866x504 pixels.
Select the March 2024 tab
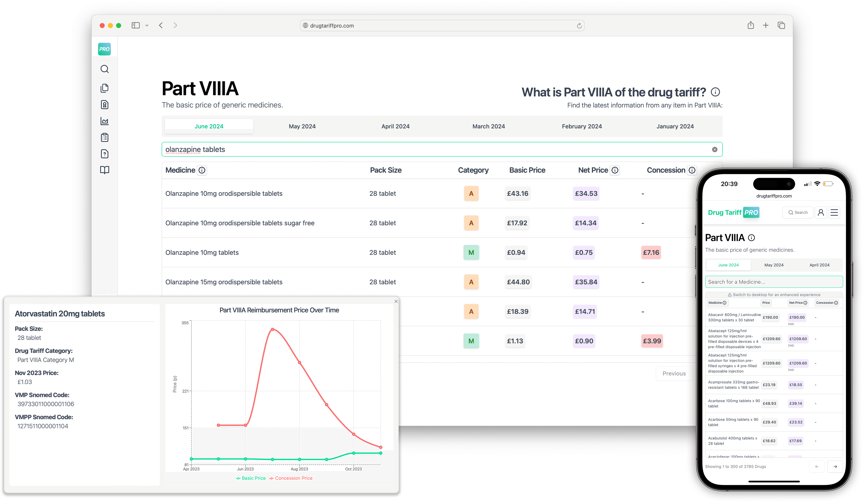[x=488, y=126]
